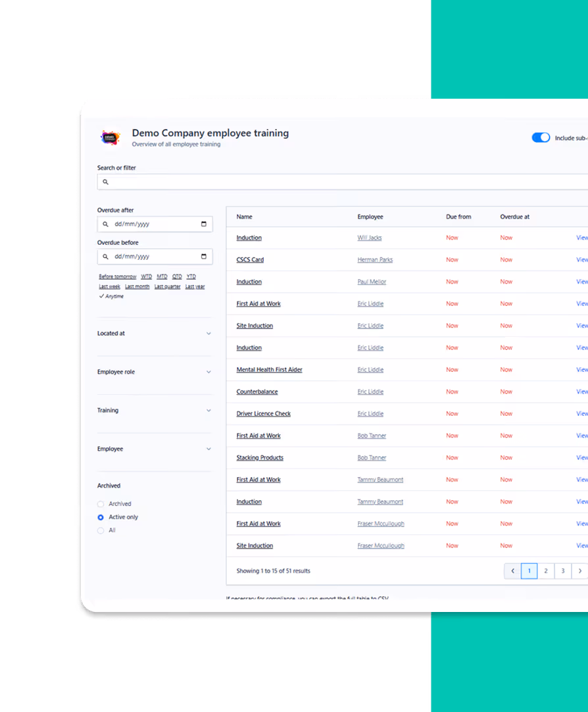Choose the WTD date shortcut

(x=146, y=276)
